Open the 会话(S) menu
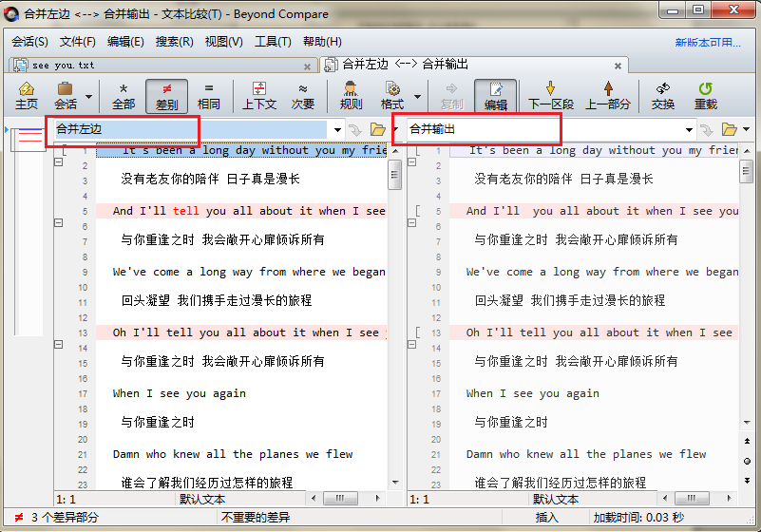 (x=30, y=42)
